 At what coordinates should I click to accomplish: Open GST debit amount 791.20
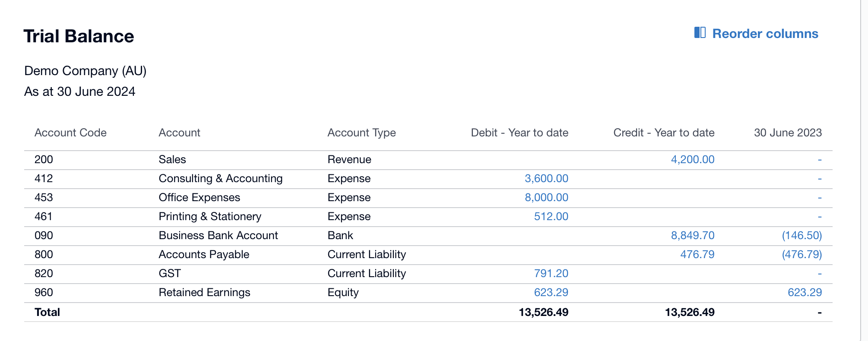point(551,273)
